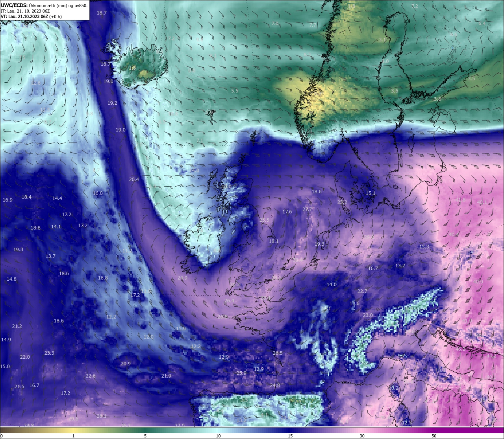Click the 15.3 value on the map
The height and width of the screenshot is (439, 504).
pos(424,247)
